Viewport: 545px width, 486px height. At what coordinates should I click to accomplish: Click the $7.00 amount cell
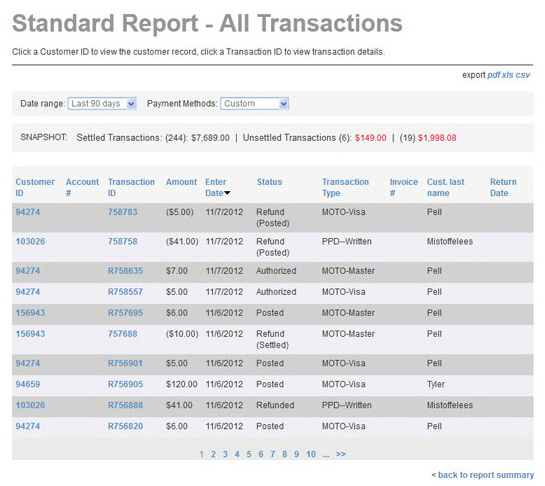coord(177,271)
